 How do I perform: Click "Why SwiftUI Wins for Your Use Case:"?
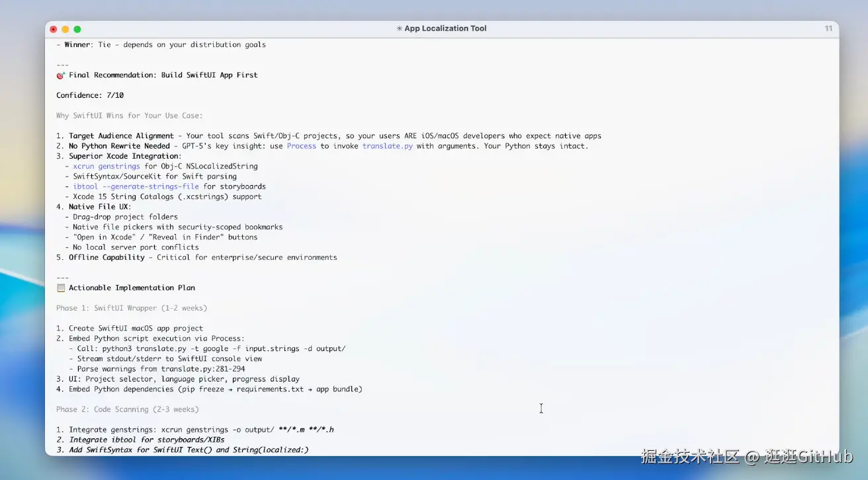[x=130, y=116]
